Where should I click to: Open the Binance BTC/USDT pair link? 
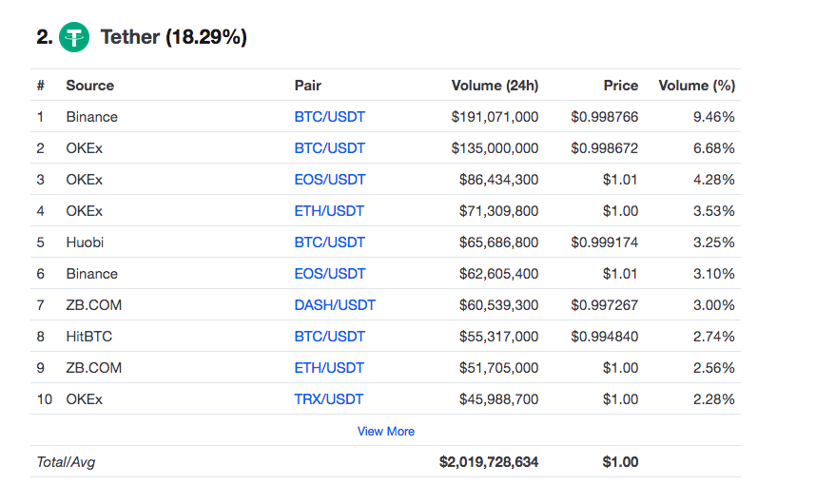(330, 117)
